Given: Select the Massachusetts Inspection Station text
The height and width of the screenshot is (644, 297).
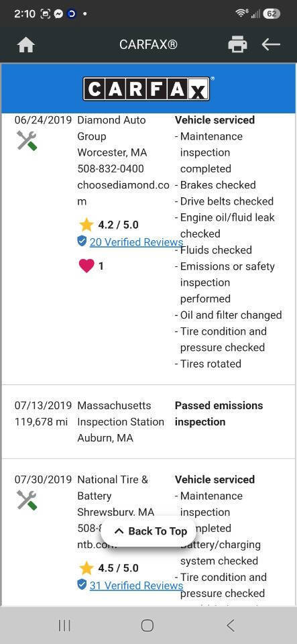Looking at the screenshot, I should click(121, 414).
